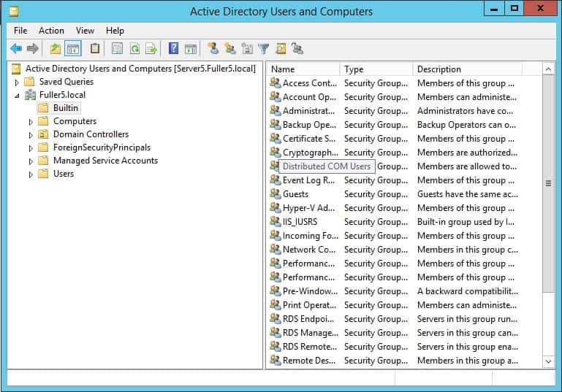Open Help with the question mark icon
The height and width of the screenshot is (392, 562).
pos(173,48)
